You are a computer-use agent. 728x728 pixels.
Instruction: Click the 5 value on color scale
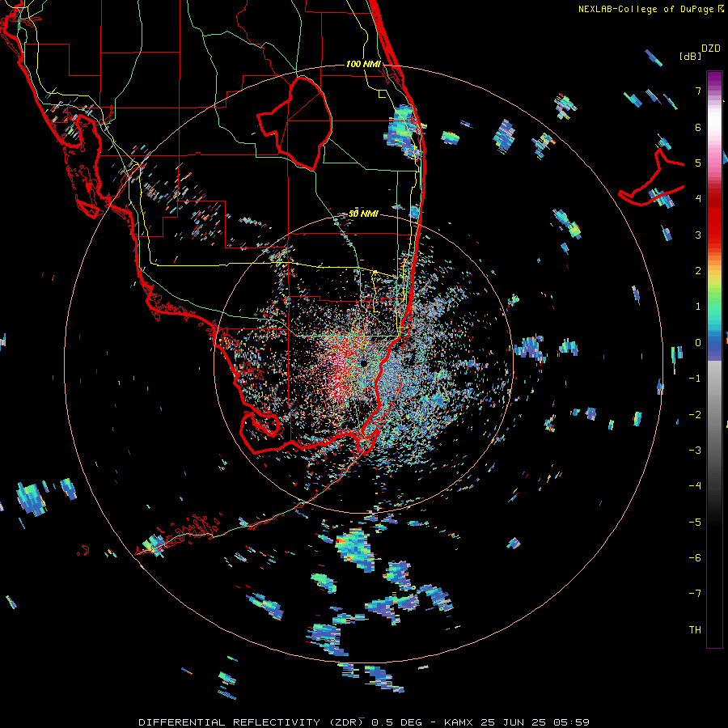(x=698, y=163)
